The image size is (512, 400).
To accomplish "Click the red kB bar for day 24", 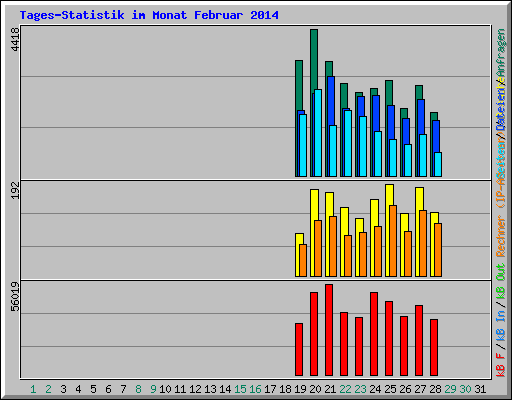I will pos(374,334).
